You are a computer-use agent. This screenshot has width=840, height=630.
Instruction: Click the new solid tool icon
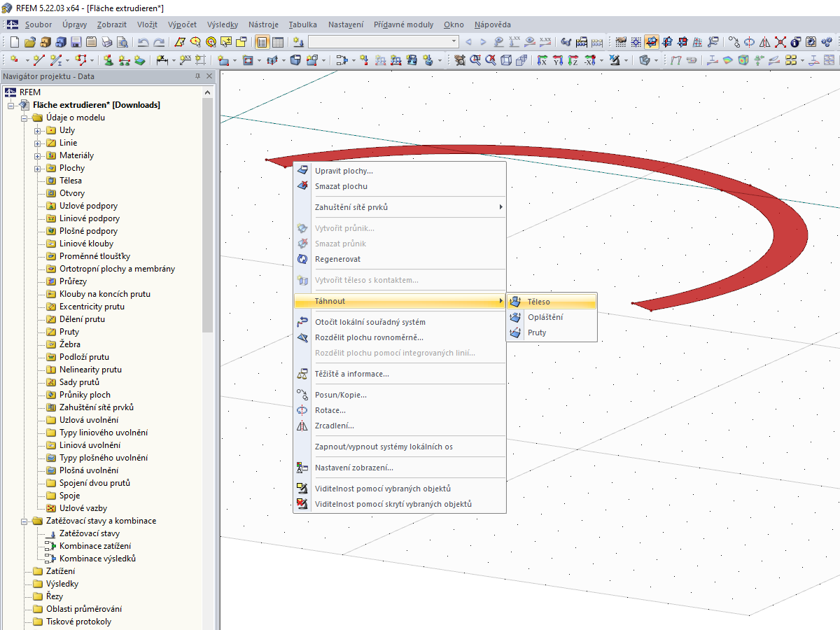296,60
